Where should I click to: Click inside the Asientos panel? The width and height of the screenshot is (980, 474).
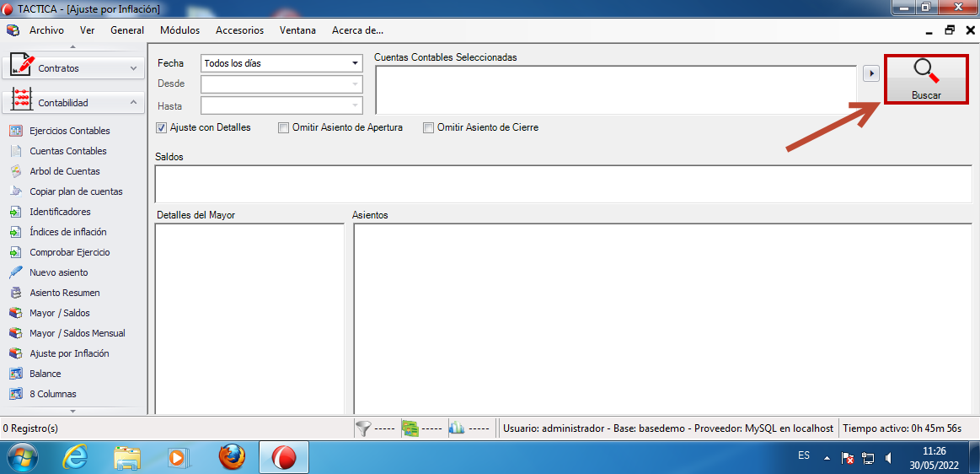[663, 318]
